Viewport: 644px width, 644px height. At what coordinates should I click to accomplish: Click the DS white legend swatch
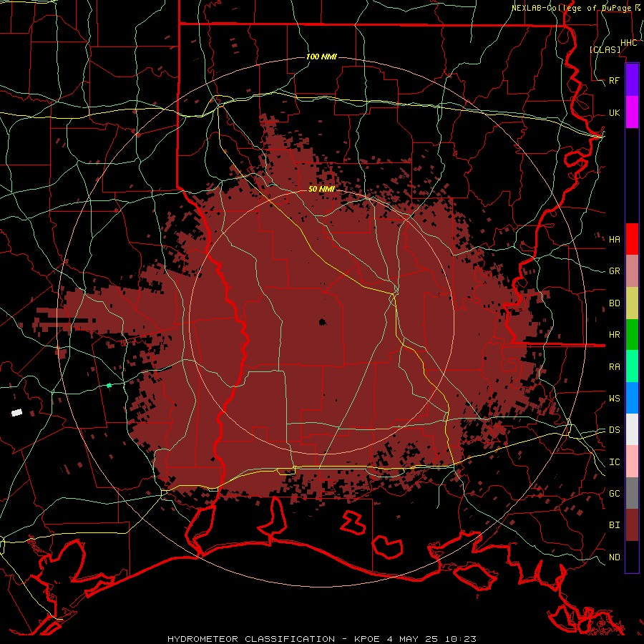coord(632,429)
